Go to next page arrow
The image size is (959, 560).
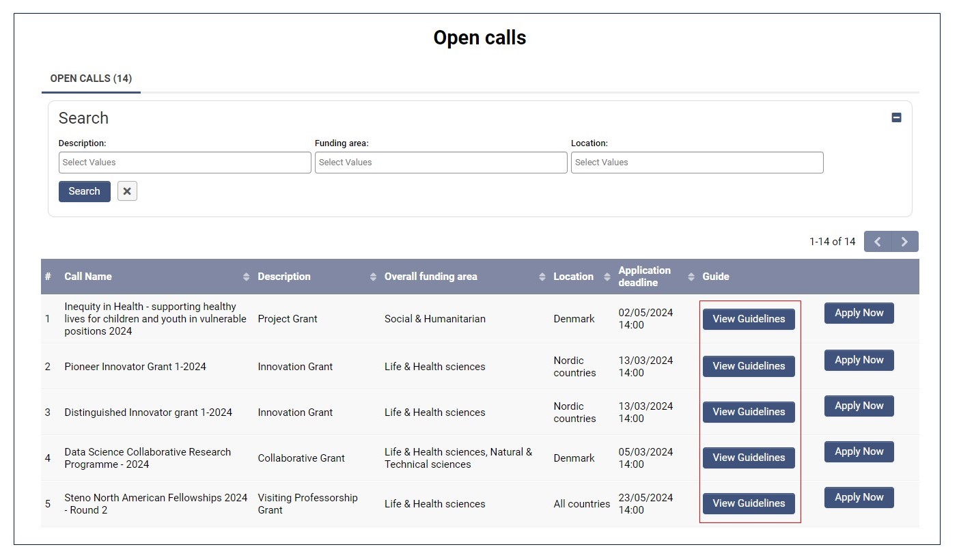tap(904, 242)
